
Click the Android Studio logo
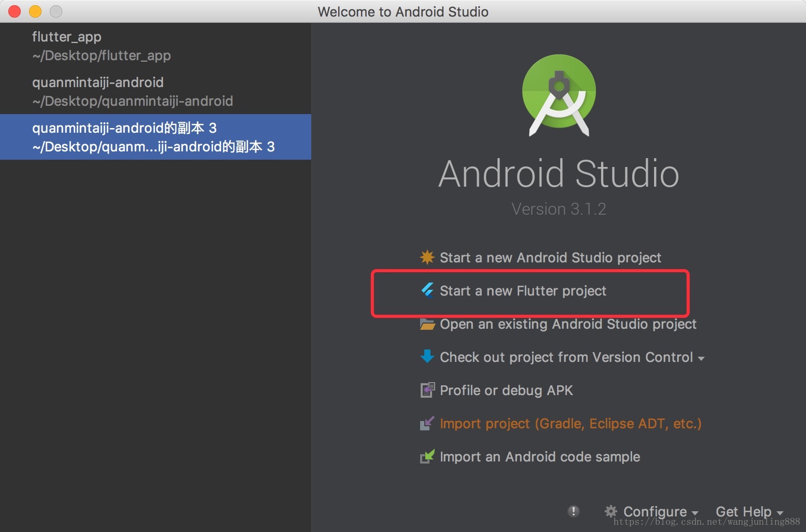pos(559,95)
